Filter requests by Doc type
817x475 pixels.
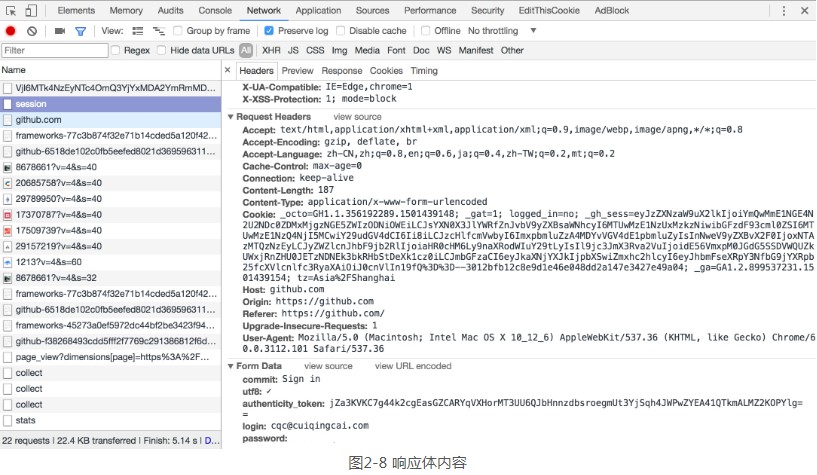click(x=421, y=51)
